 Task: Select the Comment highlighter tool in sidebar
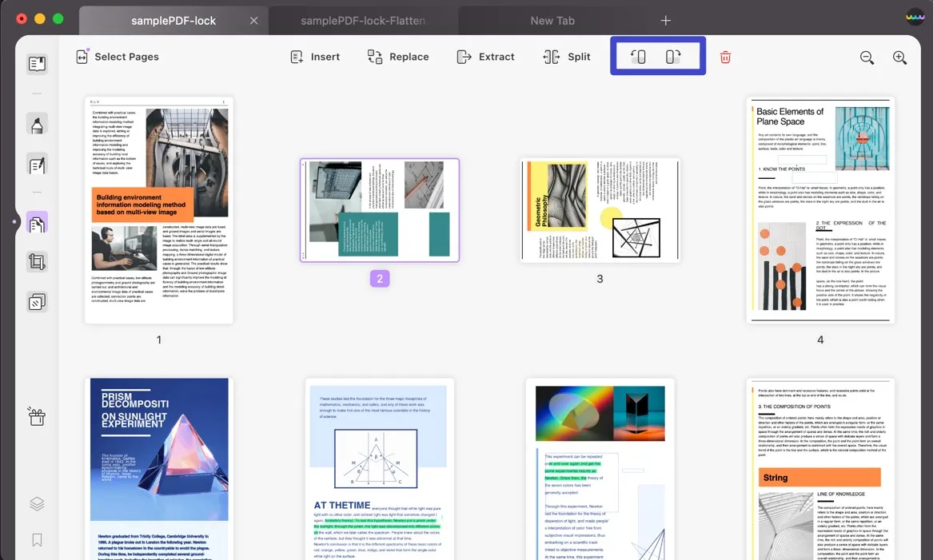[37, 125]
